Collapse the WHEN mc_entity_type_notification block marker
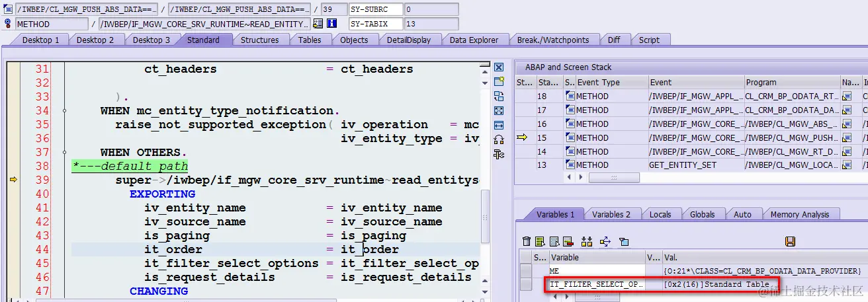Viewport: 868px width, 302px height. (x=65, y=110)
